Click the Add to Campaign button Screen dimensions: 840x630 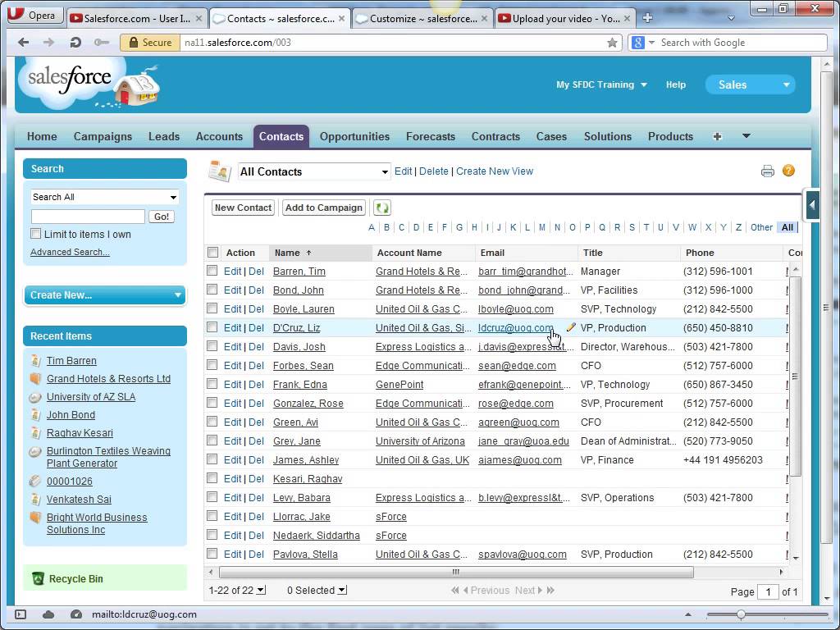click(x=324, y=208)
